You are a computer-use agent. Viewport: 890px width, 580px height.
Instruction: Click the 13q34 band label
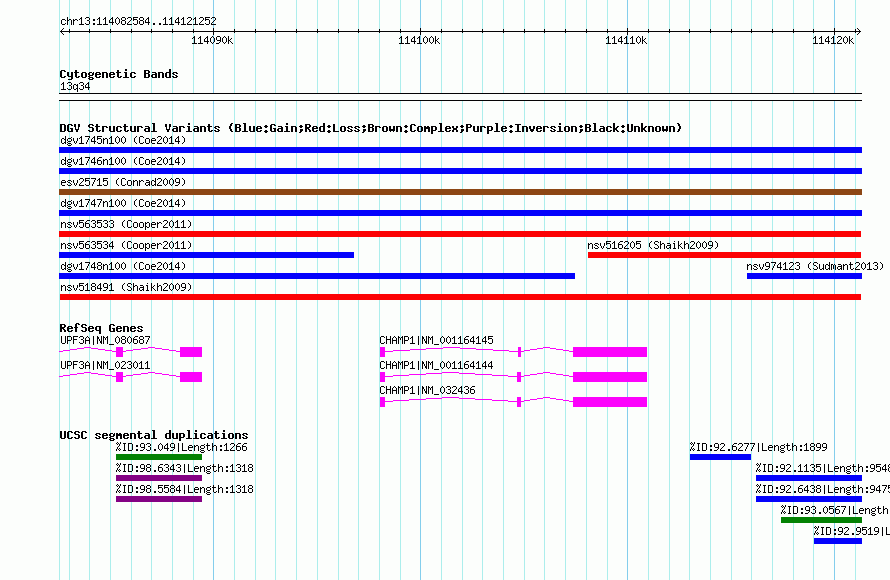click(75, 86)
